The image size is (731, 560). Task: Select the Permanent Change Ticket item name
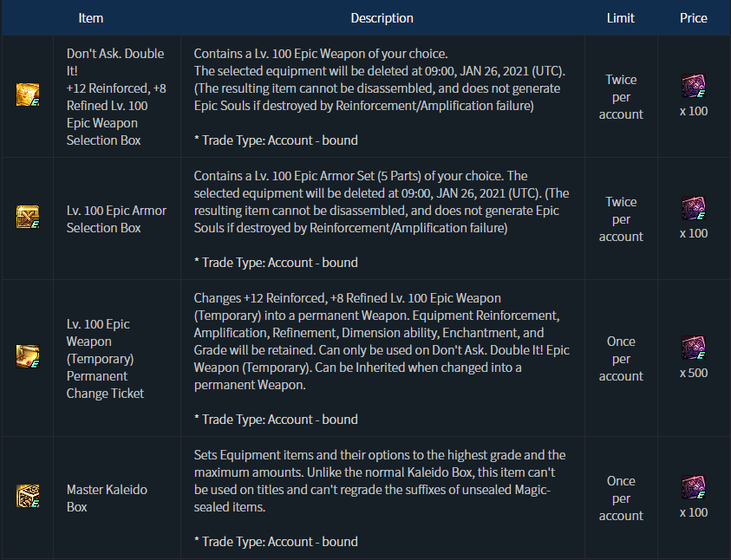(105, 358)
